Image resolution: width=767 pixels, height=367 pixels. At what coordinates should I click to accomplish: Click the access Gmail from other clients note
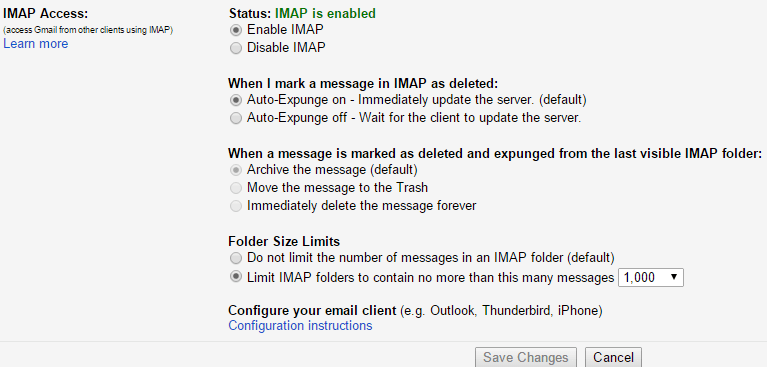tap(88, 30)
